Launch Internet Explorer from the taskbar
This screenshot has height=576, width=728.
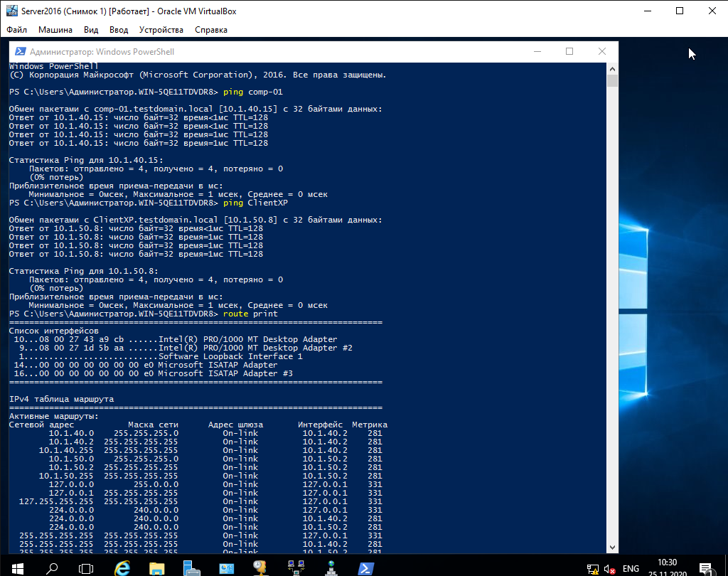pos(122,567)
